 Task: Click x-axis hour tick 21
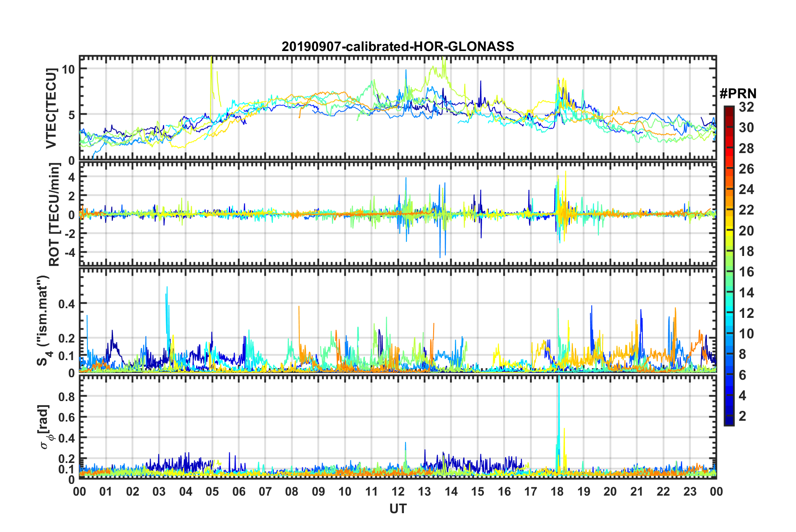click(x=637, y=491)
